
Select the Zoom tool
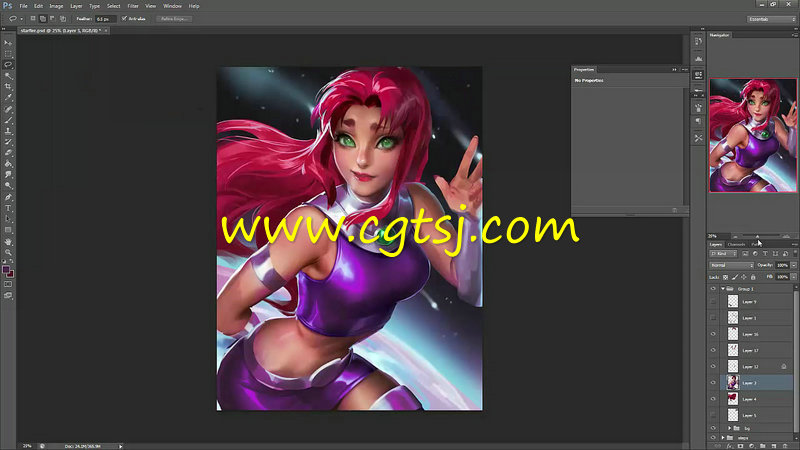8,252
